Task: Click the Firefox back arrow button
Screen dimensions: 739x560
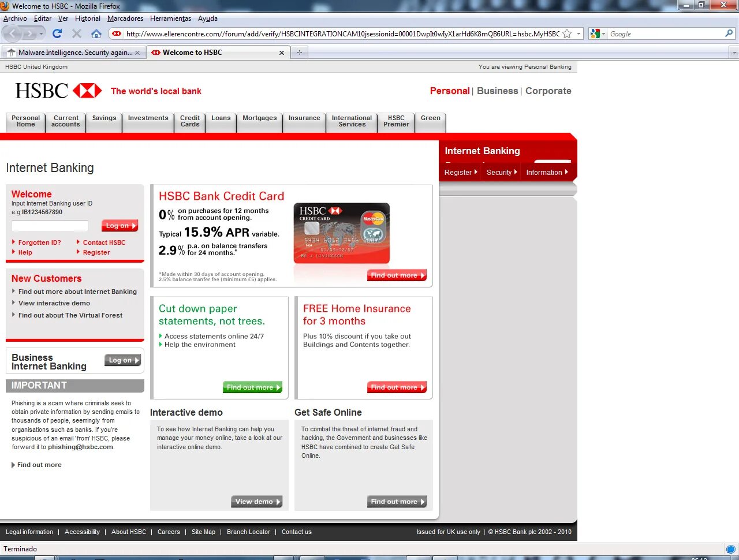Action: (x=13, y=34)
